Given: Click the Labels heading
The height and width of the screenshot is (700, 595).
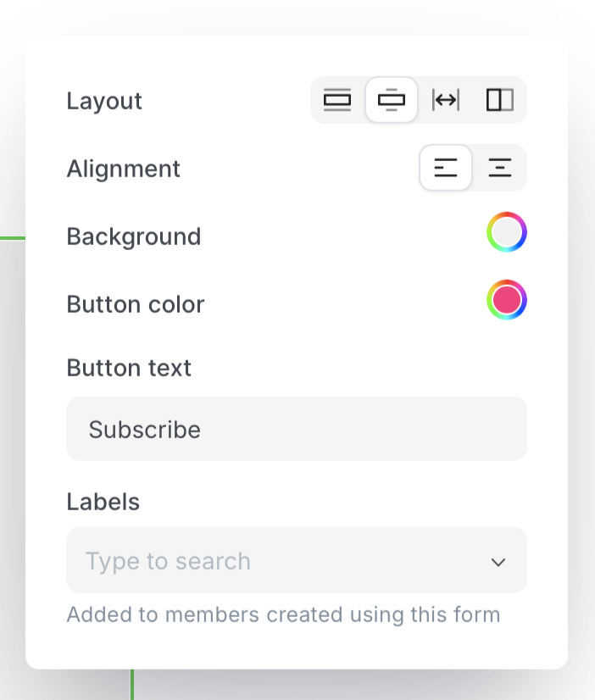Looking at the screenshot, I should (x=103, y=502).
